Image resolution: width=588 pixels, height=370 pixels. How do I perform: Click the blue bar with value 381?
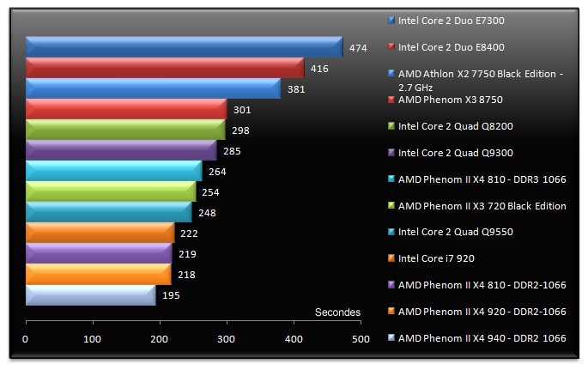coord(154,88)
